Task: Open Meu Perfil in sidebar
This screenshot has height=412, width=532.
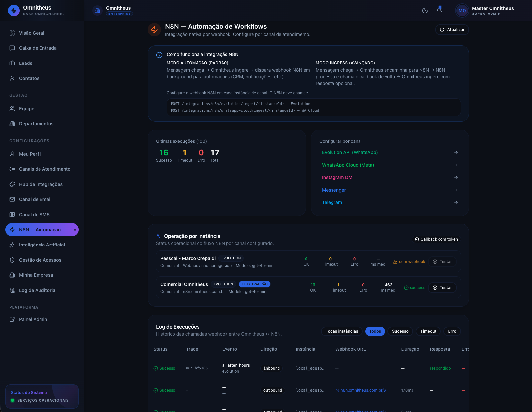Action: [42, 154]
